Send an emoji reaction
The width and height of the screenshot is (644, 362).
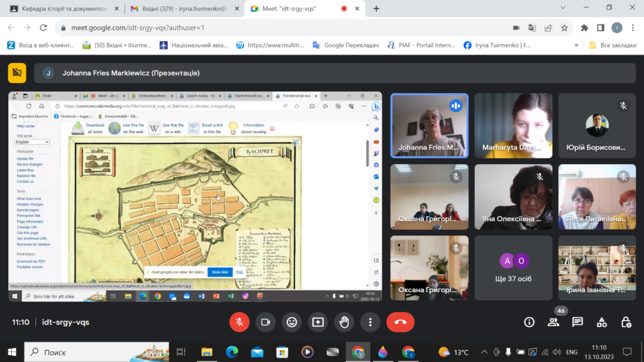[x=292, y=322]
